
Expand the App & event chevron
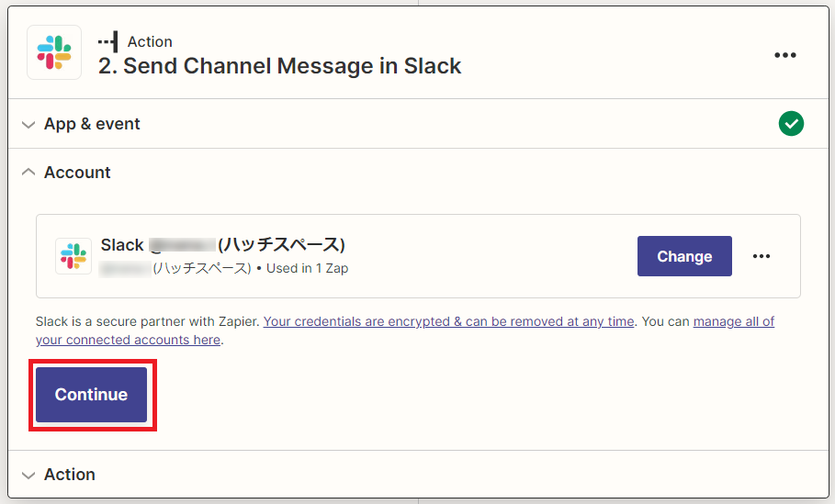pos(28,125)
